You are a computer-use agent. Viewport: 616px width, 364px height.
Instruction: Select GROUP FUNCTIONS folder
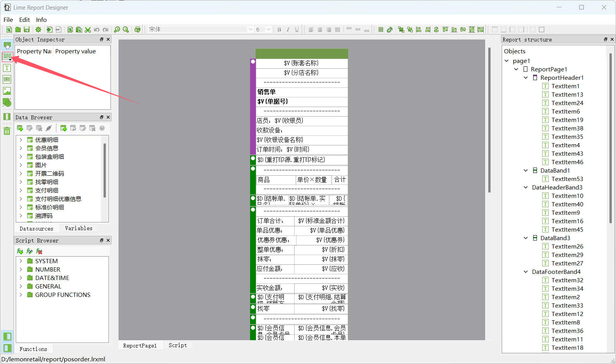[63, 295]
